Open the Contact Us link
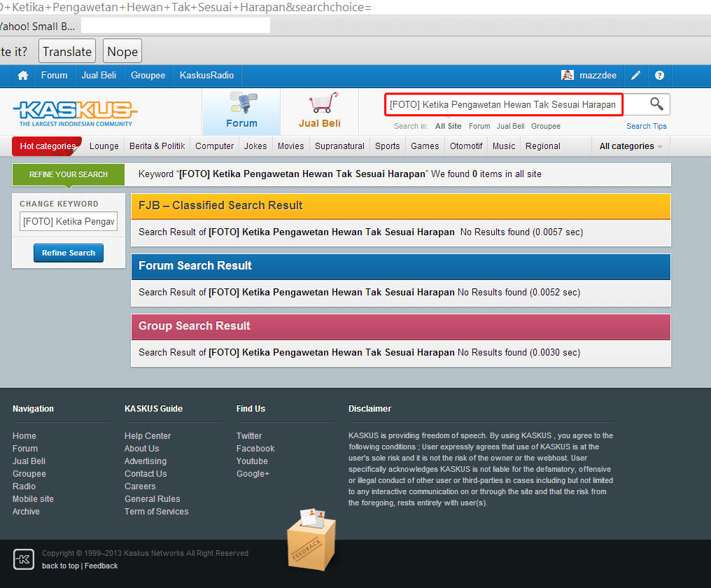 tap(146, 474)
